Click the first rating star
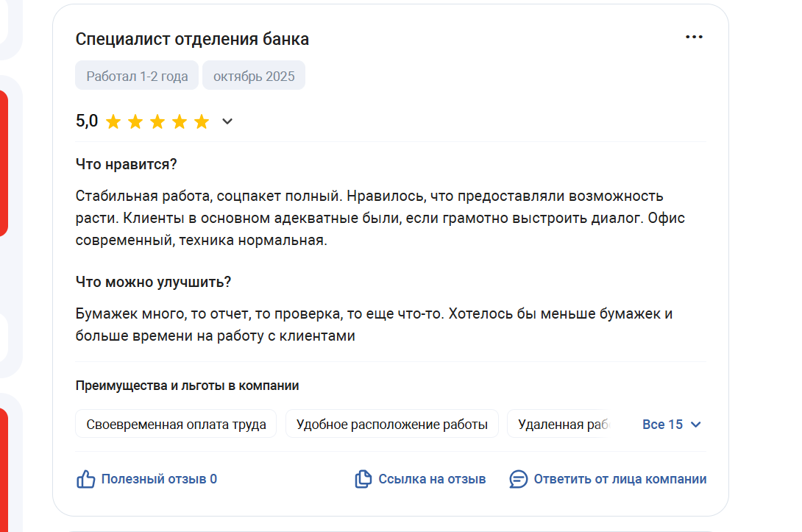The height and width of the screenshot is (532, 802). point(113,121)
